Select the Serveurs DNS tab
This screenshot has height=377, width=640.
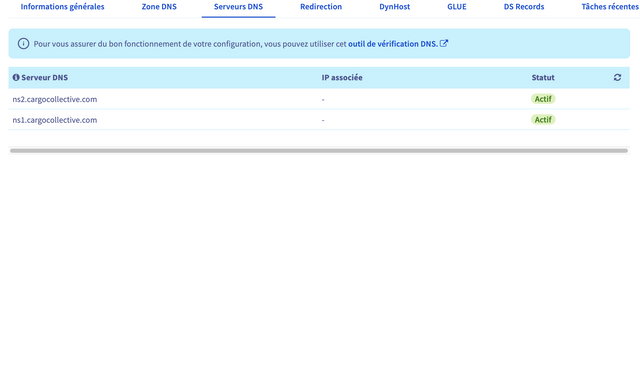238,7
